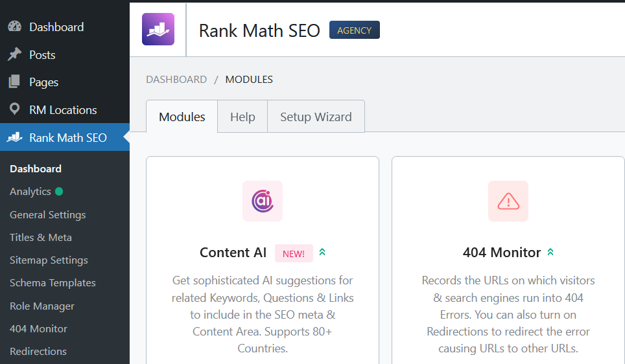Click the 404 Monitor warning triangle icon
The image size is (625, 364).
tap(508, 201)
